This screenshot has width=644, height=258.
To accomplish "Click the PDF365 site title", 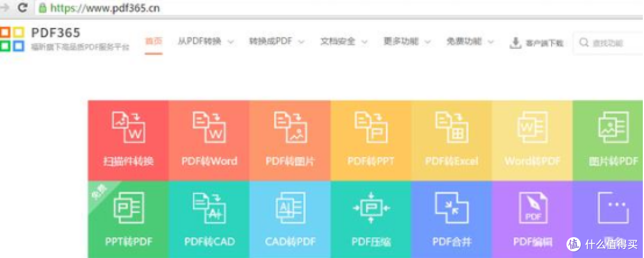I will [x=56, y=33].
